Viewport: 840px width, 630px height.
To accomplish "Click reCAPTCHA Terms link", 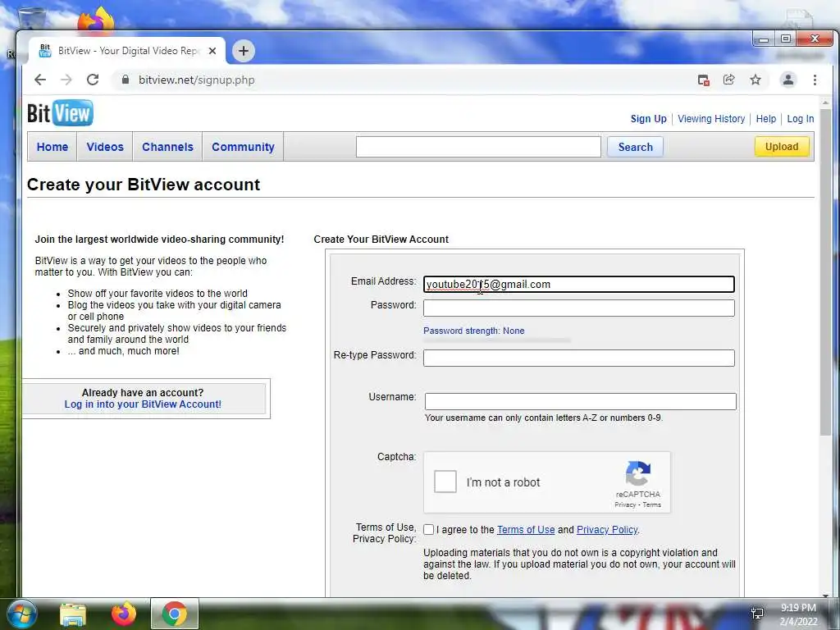I will pyautogui.click(x=651, y=504).
